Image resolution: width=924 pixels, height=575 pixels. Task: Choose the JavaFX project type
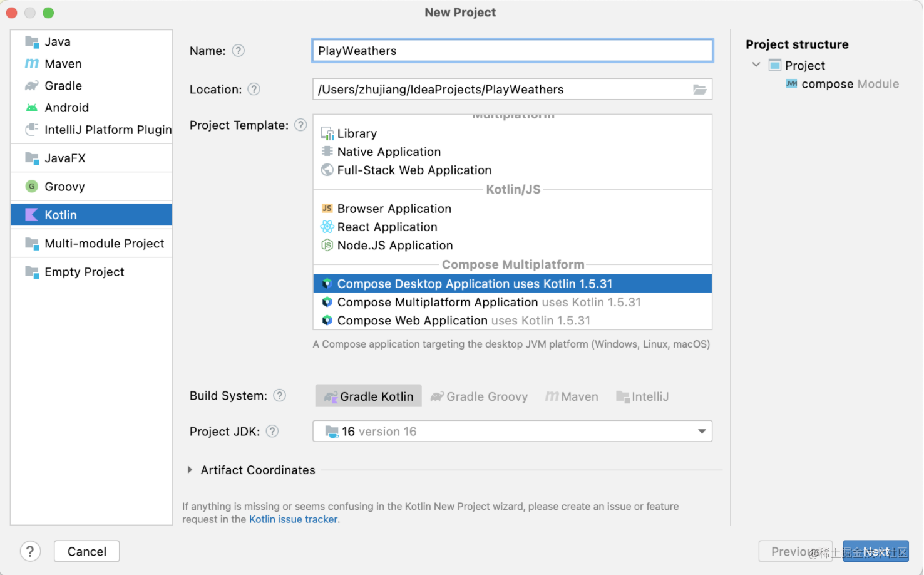(91, 158)
